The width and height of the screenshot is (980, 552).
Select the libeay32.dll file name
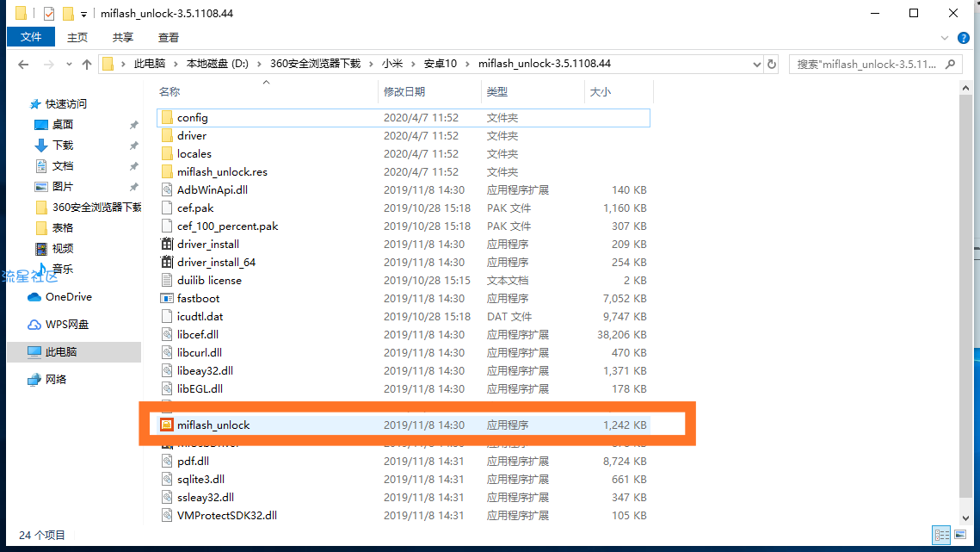point(205,371)
